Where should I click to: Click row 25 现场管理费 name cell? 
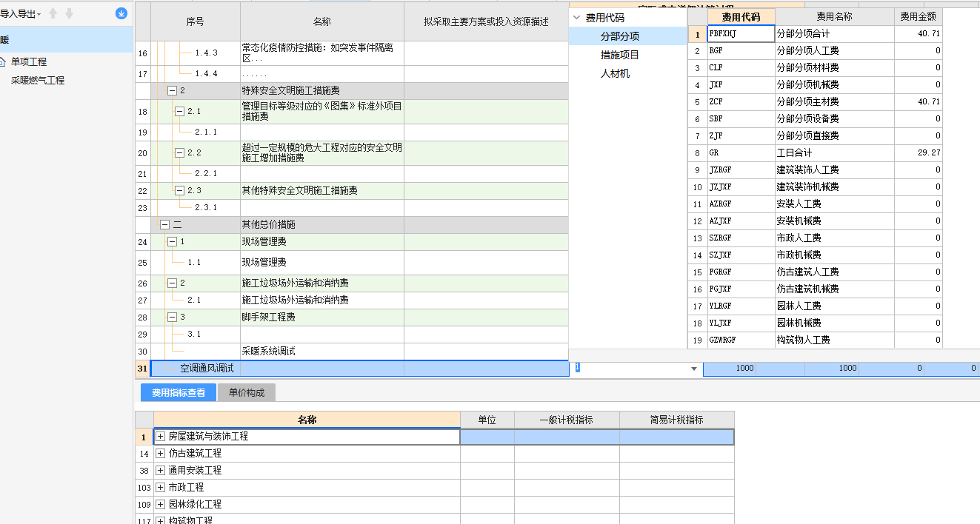point(322,263)
